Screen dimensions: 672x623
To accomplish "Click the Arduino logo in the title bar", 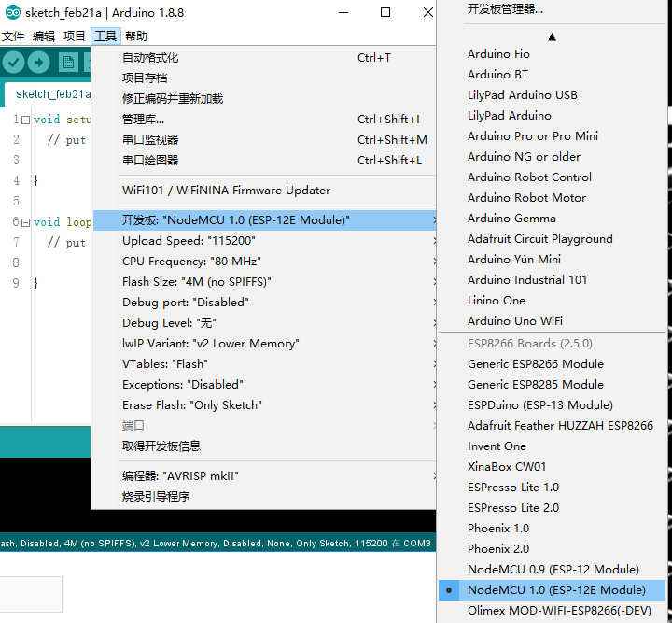I will [12, 12].
